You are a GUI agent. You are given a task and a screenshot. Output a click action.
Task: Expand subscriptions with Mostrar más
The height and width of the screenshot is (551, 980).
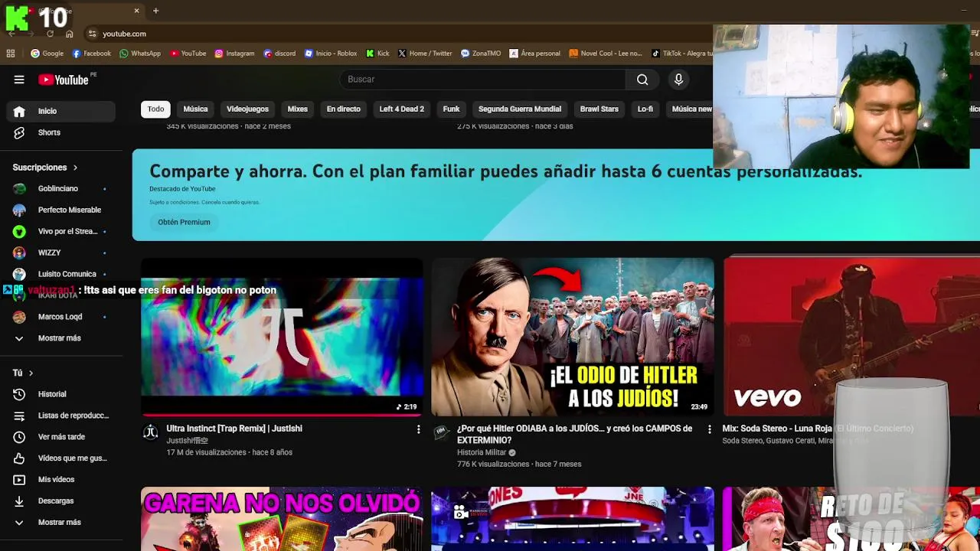61,338
